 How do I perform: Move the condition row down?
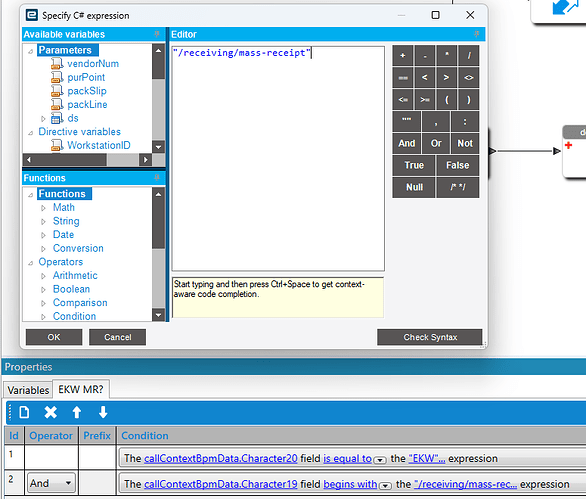point(103,412)
